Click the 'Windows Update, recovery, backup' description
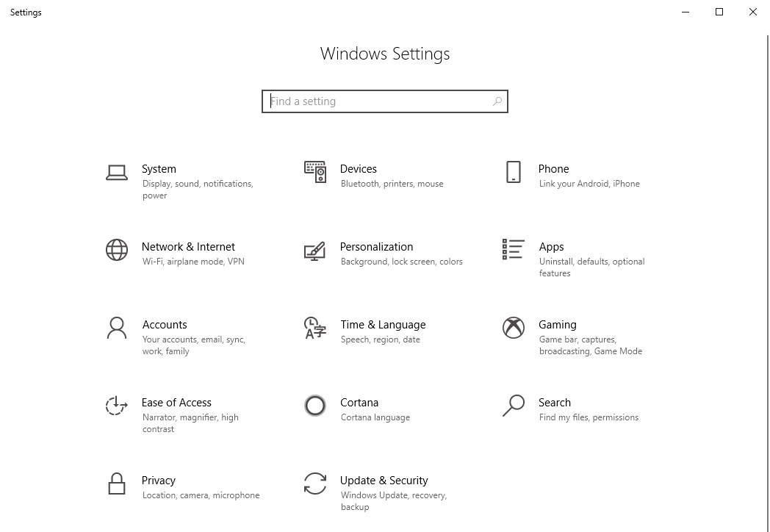 pos(393,501)
